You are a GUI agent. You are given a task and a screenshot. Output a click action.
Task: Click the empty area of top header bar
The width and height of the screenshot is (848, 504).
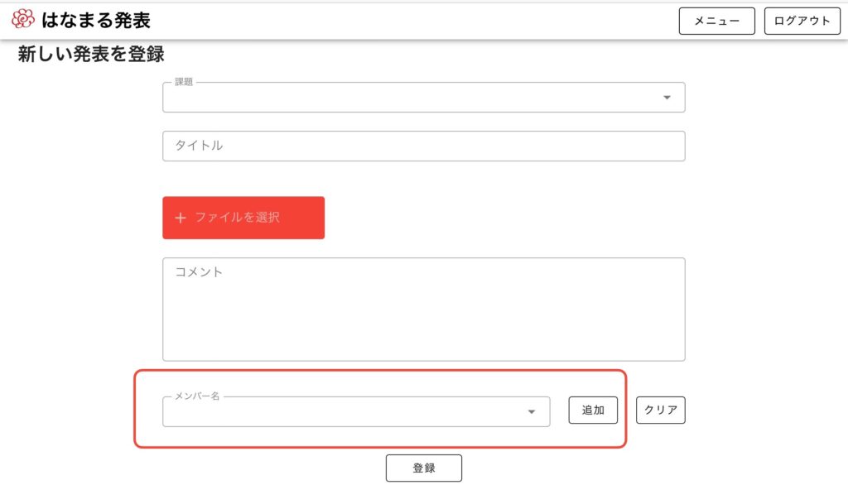[414, 21]
